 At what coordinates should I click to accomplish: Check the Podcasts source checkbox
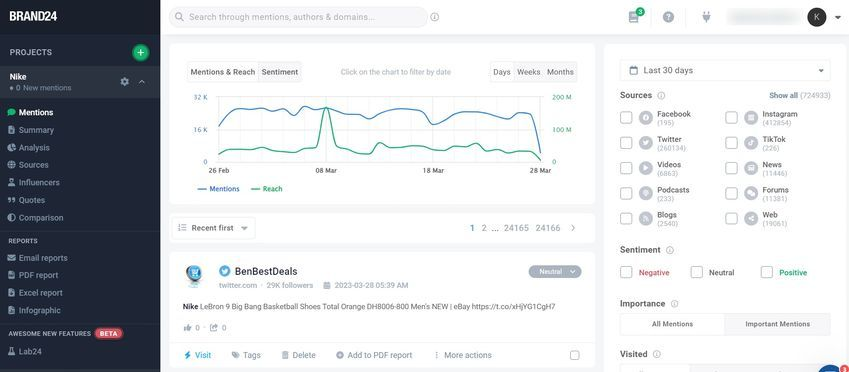point(626,193)
